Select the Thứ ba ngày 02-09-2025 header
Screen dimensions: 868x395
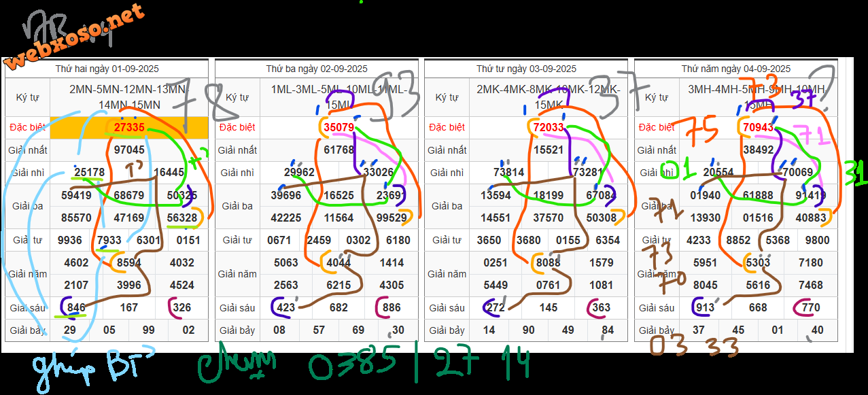(x=317, y=69)
